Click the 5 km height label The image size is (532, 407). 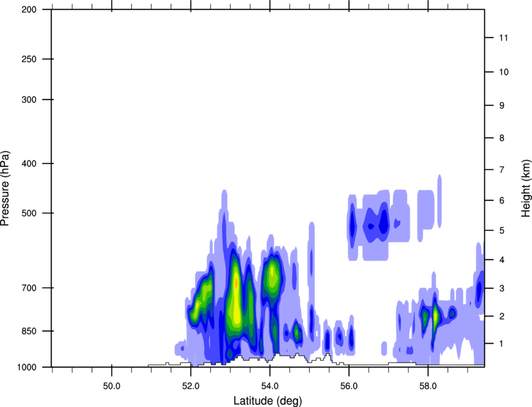[502, 230]
